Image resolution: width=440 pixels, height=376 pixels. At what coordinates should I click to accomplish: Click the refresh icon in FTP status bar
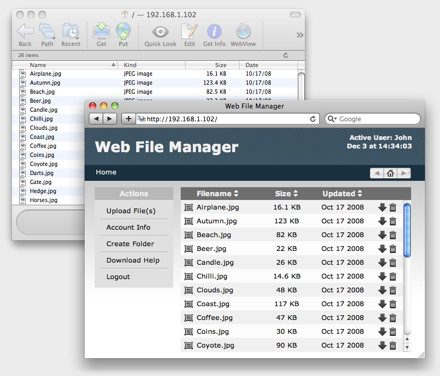tap(286, 55)
